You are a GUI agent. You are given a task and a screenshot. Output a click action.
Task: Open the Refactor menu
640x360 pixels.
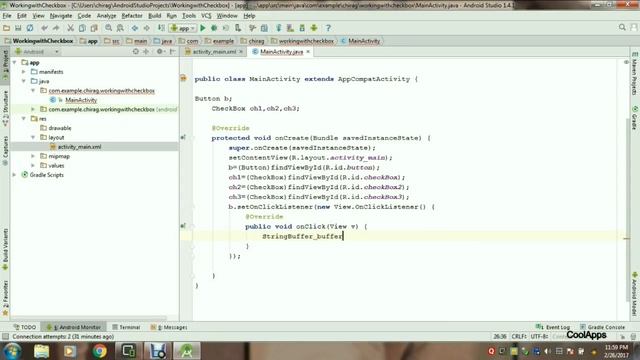coord(132,16)
